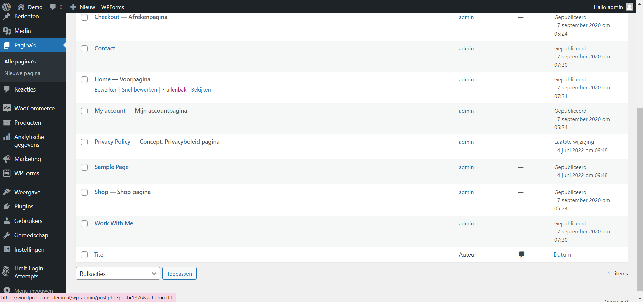The width and height of the screenshot is (644, 302).
Task: Click the Berichten pin icon
Action: pos(7,16)
